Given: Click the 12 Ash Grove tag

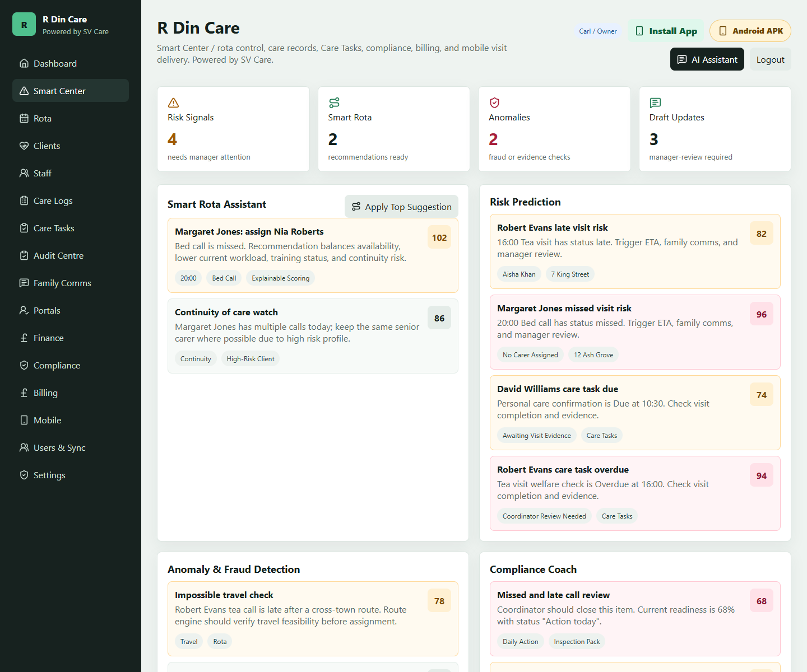Looking at the screenshot, I should coord(593,355).
